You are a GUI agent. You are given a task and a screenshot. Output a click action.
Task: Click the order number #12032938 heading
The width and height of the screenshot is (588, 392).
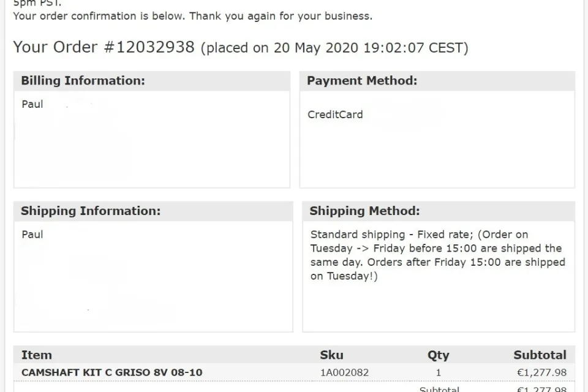tap(104, 48)
